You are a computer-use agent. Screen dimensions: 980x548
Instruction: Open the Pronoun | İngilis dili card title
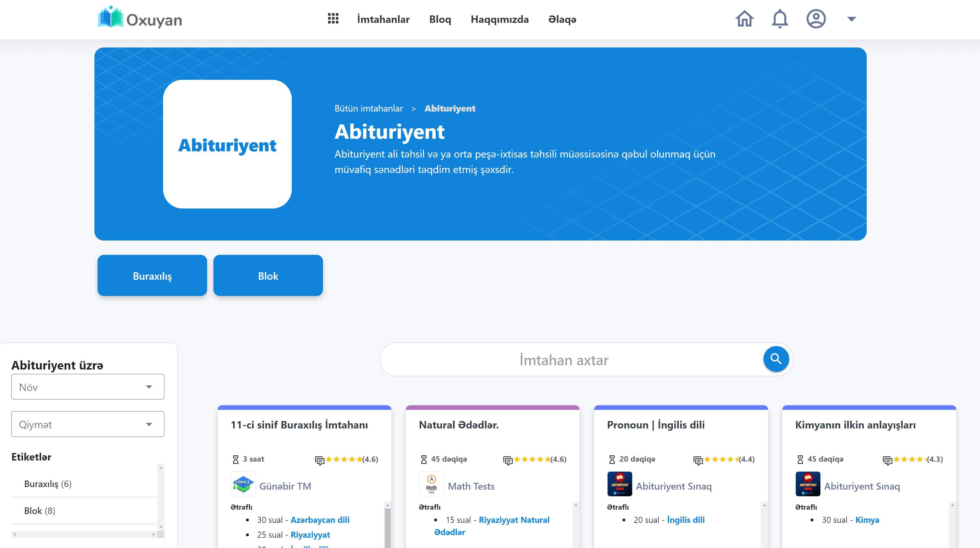[x=656, y=425]
